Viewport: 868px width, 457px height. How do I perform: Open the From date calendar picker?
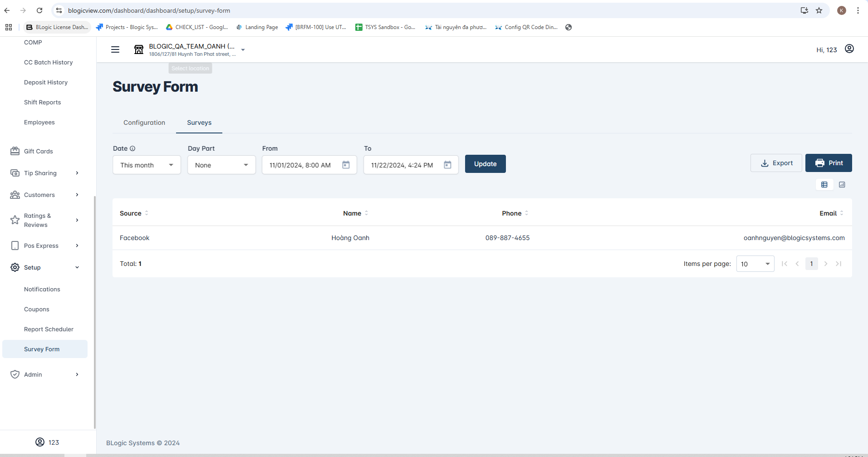click(346, 165)
